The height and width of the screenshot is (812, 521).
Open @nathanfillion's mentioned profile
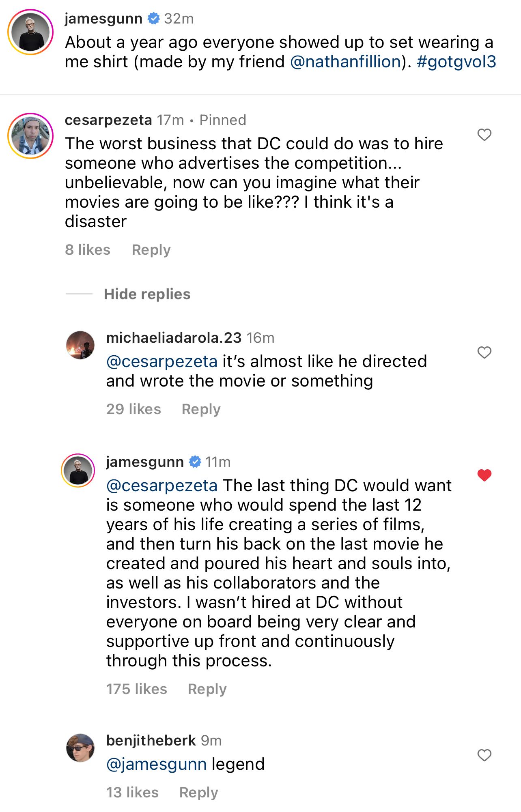[344, 62]
